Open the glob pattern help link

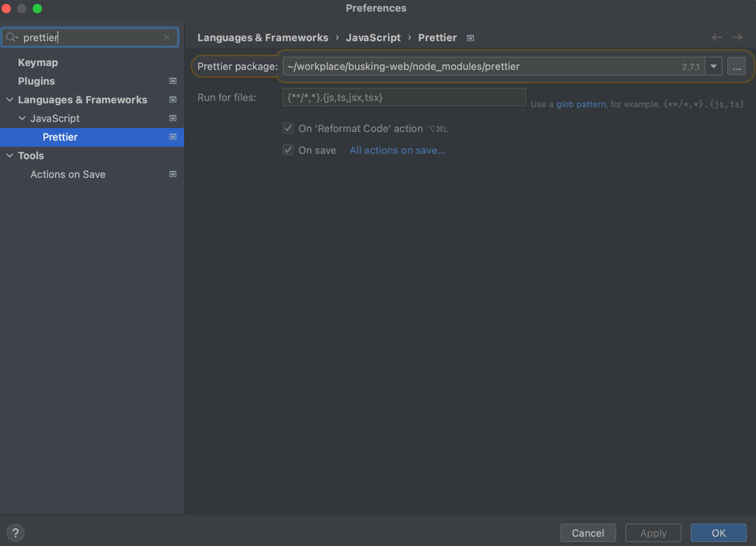pyautogui.click(x=581, y=104)
